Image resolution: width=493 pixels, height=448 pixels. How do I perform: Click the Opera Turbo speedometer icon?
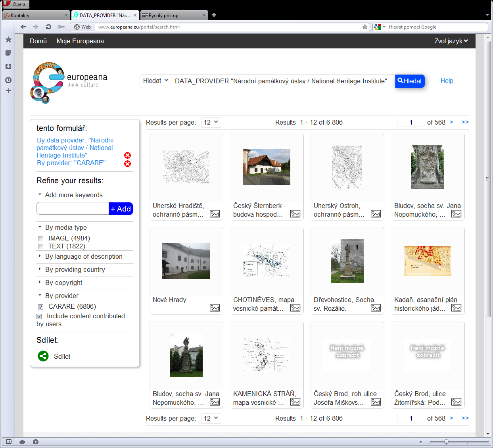click(36, 442)
